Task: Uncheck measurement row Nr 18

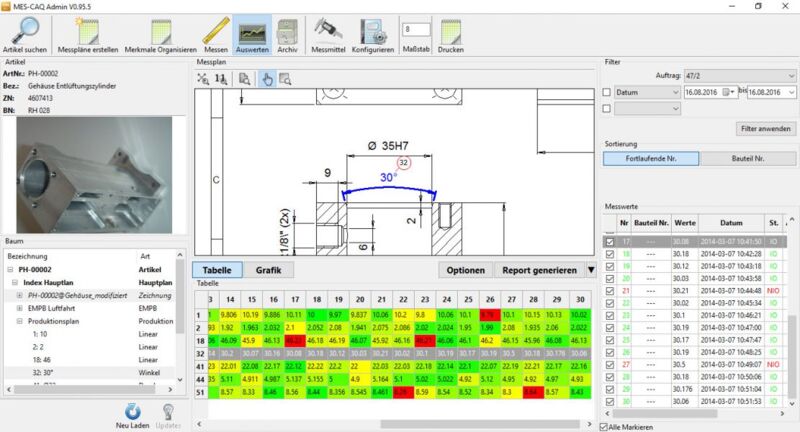Action: pos(610,254)
